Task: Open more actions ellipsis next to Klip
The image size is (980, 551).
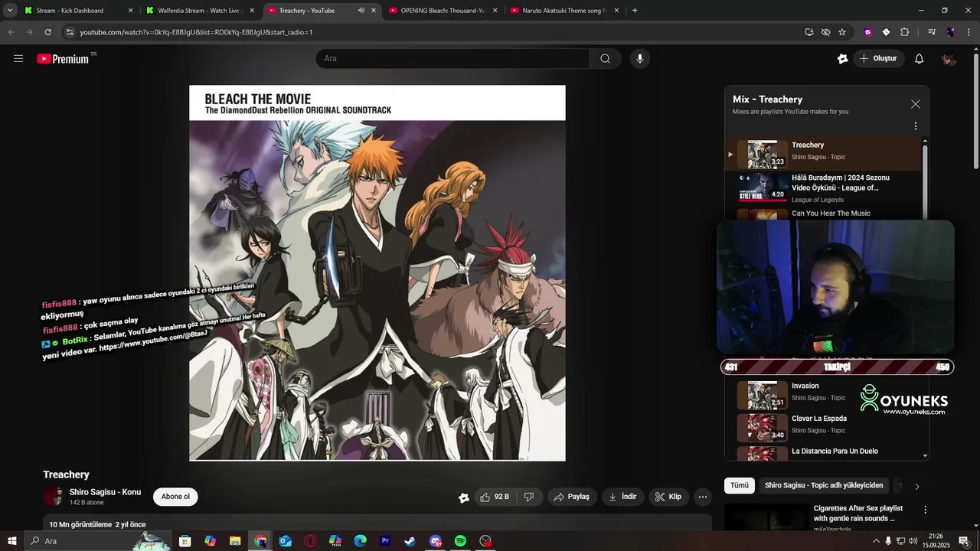Action: coord(703,497)
